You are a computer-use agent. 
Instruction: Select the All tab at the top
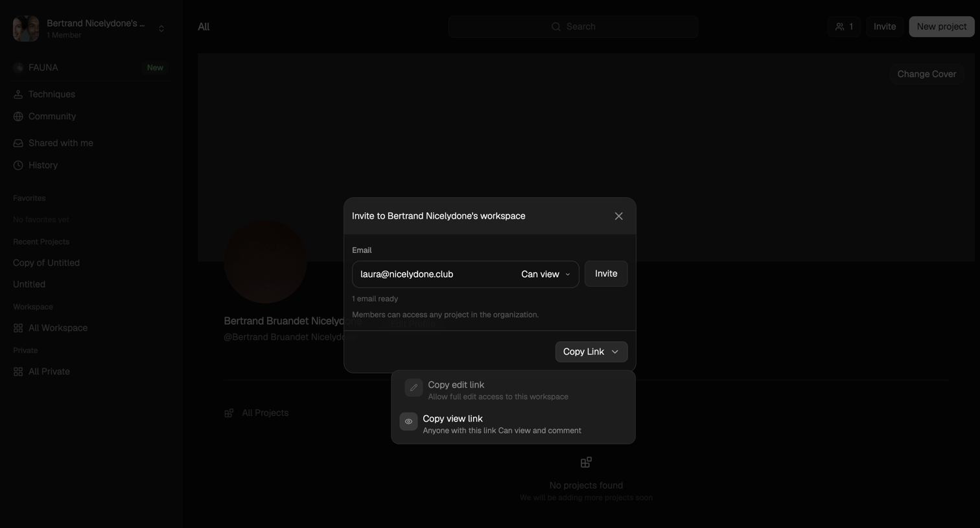(x=204, y=27)
